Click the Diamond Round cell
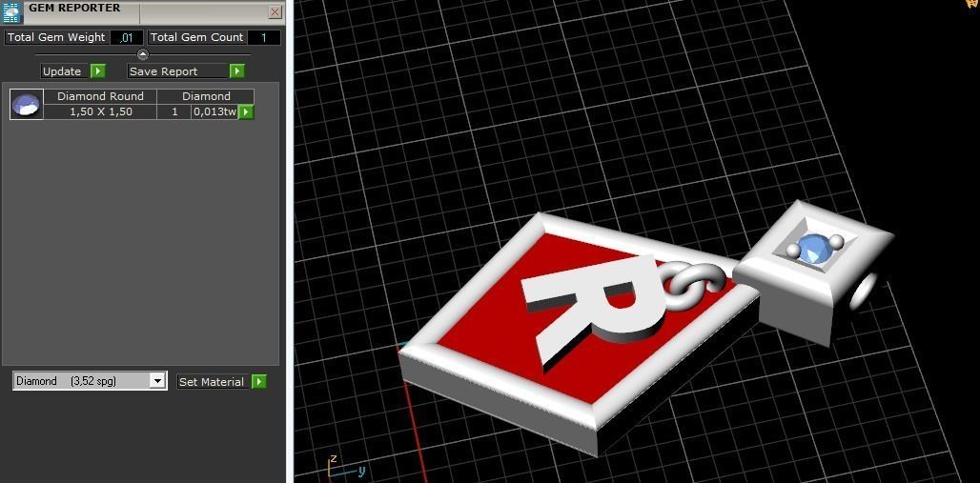 click(x=100, y=96)
